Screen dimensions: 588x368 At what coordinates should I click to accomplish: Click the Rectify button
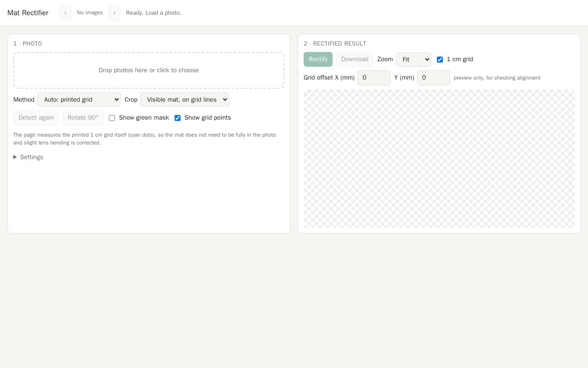click(318, 59)
